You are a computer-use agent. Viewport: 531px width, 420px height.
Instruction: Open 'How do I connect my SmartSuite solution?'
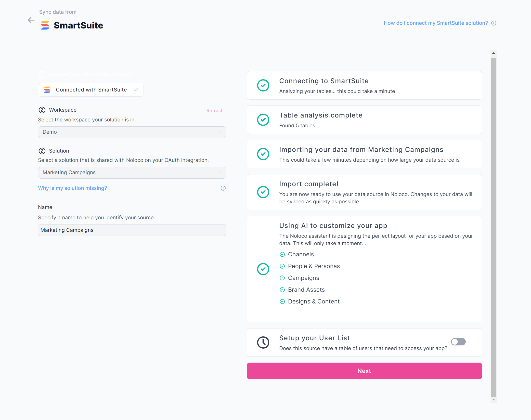click(436, 23)
